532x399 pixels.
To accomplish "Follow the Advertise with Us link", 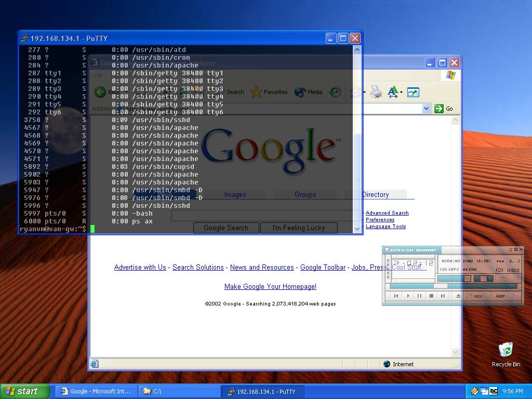I will [x=140, y=268].
